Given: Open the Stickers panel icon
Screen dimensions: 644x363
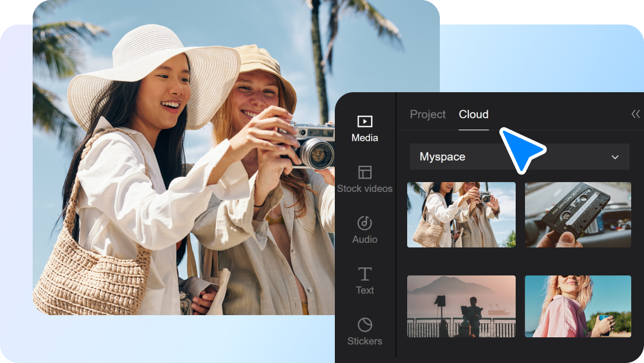Looking at the screenshot, I should (x=365, y=324).
